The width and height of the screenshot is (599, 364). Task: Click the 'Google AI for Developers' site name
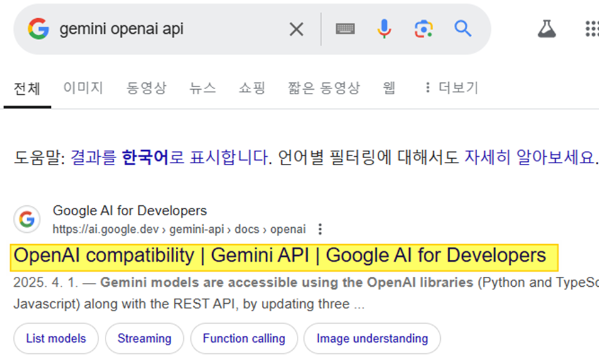(x=129, y=210)
